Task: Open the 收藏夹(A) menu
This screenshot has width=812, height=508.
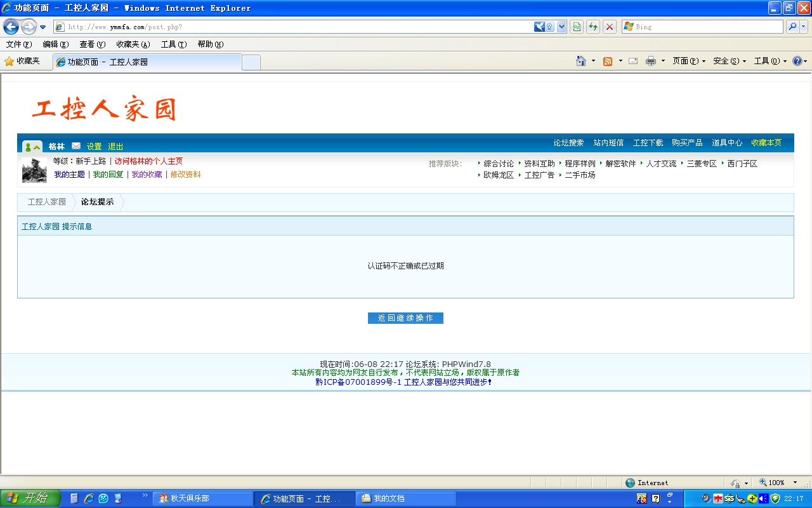Action: point(133,44)
